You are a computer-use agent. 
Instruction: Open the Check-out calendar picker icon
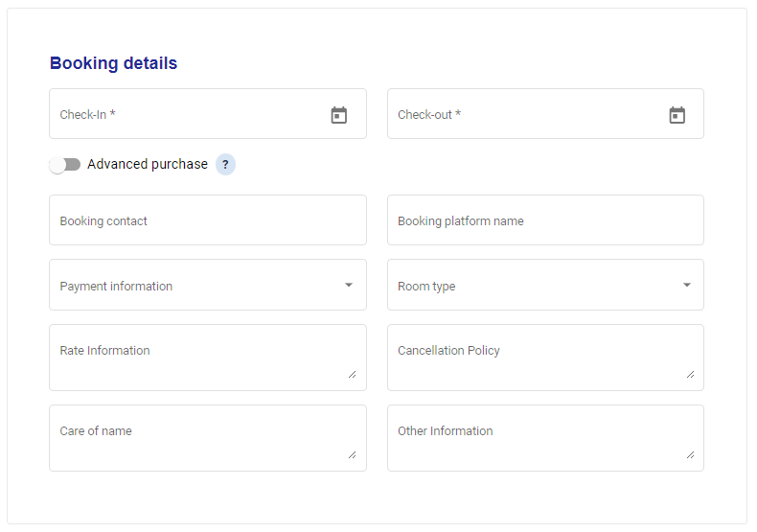point(677,115)
